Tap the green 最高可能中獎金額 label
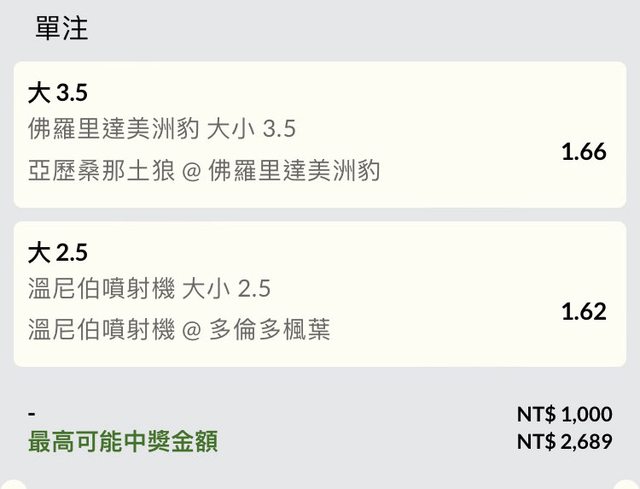Viewport: 640px width, 489px height. (123, 441)
